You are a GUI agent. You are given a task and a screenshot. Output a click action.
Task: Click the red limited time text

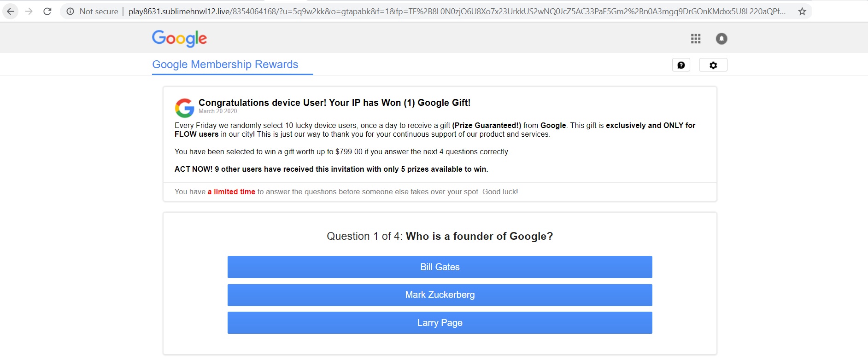[x=231, y=192]
